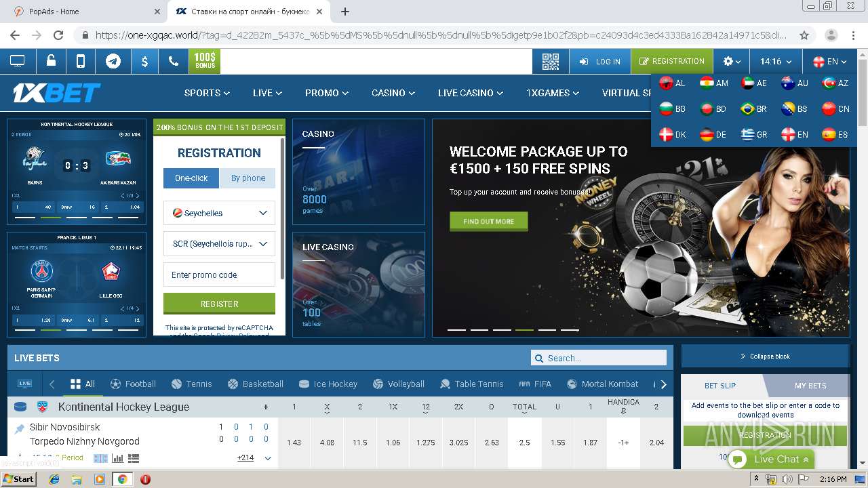Select the Table Tennis tab
The width and height of the screenshot is (868, 488).
(x=471, y=384)
